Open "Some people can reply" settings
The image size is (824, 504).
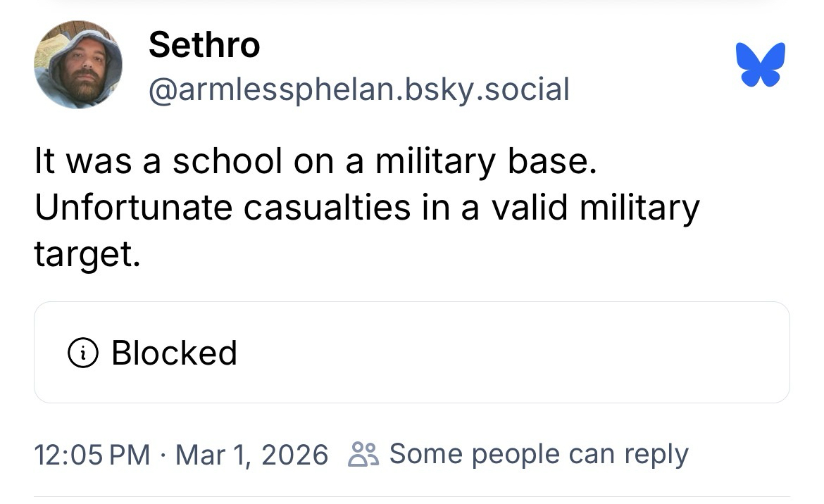click(x=538, y=454)
